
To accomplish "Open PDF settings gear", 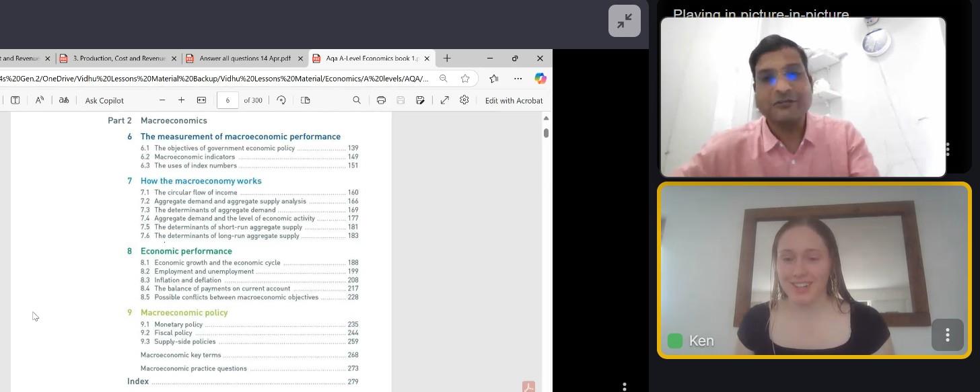I will click(x=464, y=100).
